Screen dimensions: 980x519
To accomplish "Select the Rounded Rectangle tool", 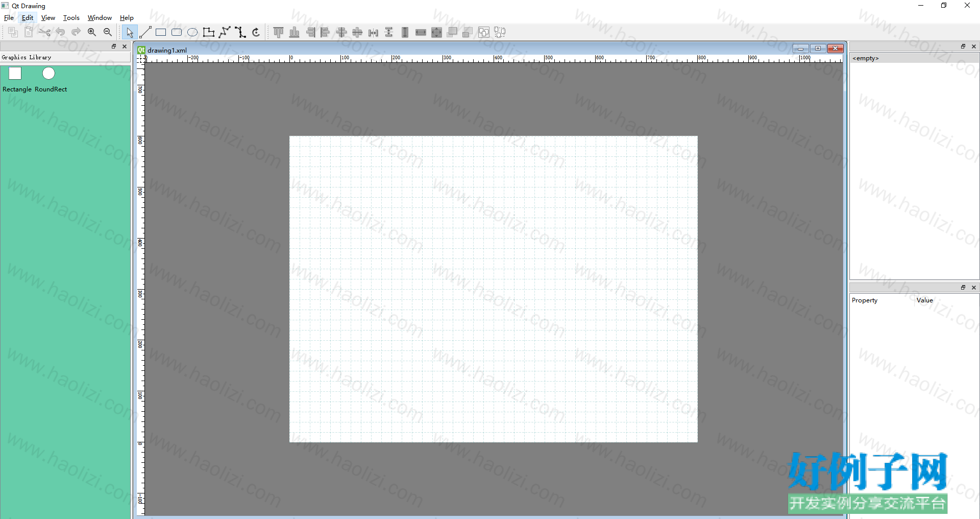I will tap(177, 32).
